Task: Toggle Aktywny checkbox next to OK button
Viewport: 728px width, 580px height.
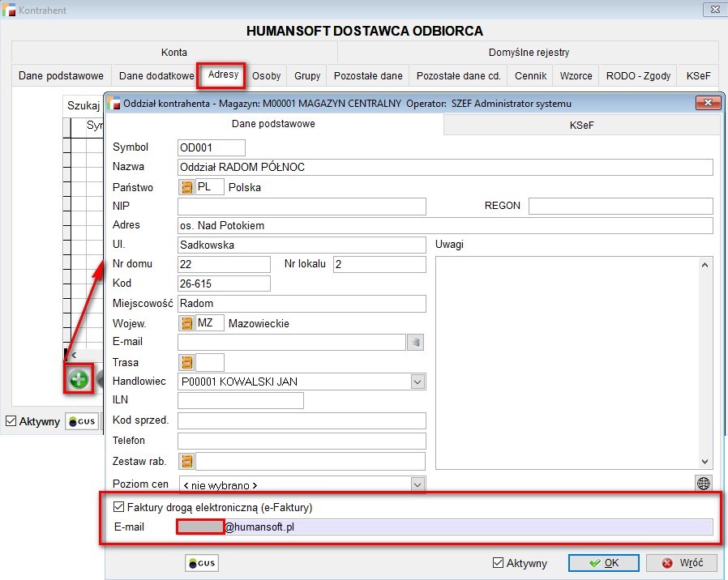Action: (x=499, y=563)
